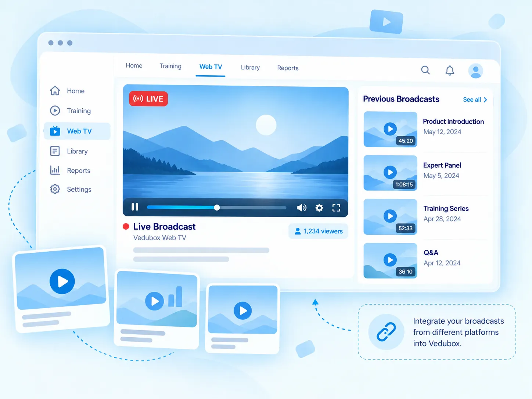Click the Web TV icon in sidebar

coord(55,131)
